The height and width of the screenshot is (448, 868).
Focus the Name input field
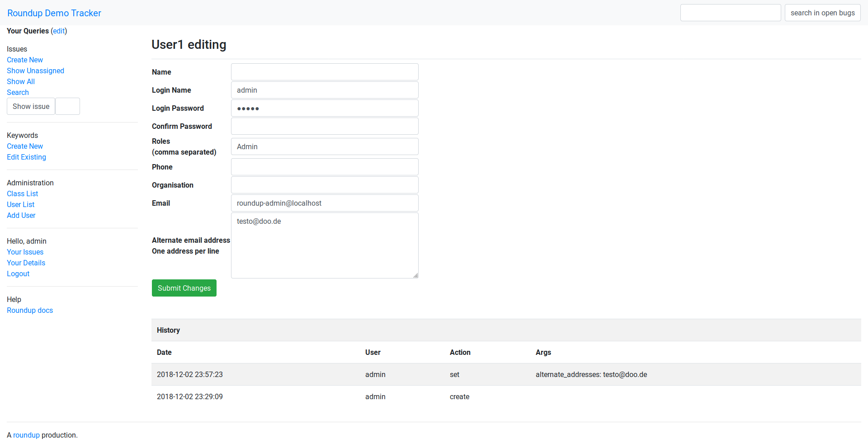(325, 72)
